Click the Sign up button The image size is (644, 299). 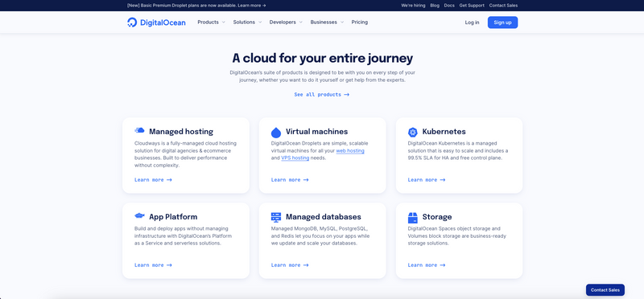click(x=502, y=23)
